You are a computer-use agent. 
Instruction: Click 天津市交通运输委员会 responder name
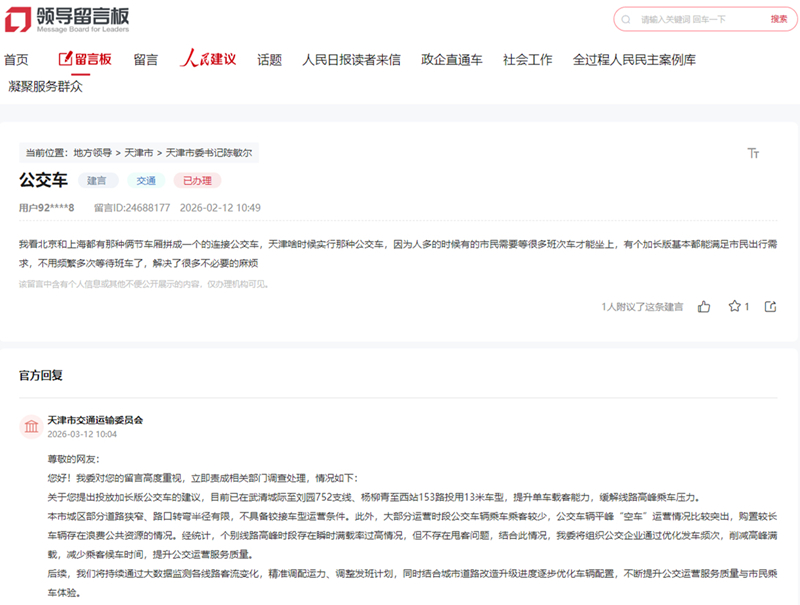click(x=95, y=420)
